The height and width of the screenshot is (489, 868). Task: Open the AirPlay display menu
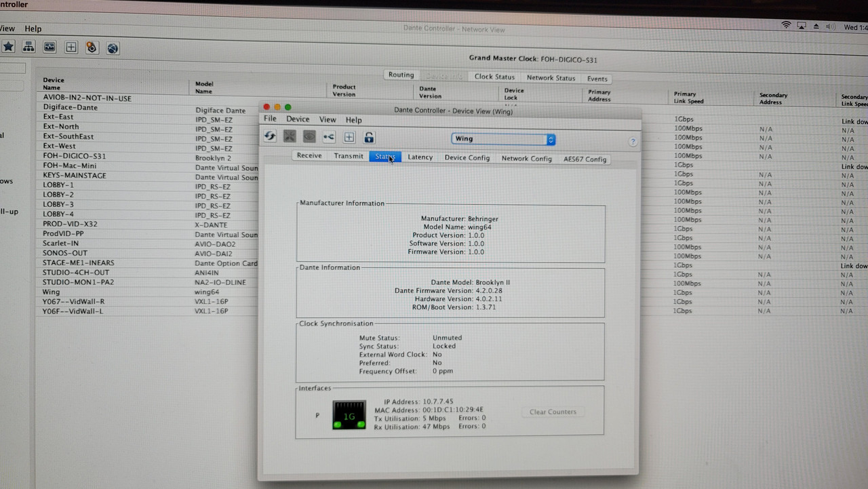click(801, 26)
